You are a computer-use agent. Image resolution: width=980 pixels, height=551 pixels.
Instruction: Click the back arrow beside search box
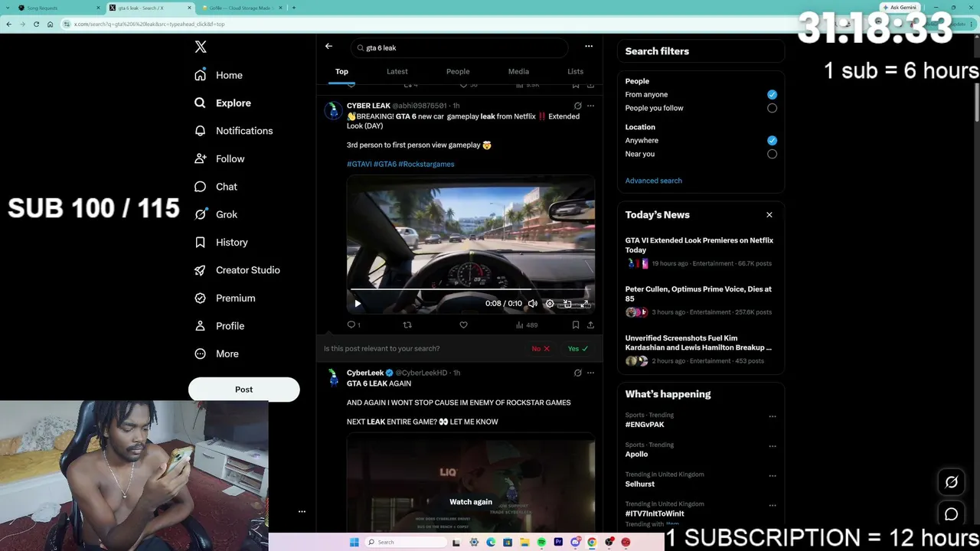[328, 47]
